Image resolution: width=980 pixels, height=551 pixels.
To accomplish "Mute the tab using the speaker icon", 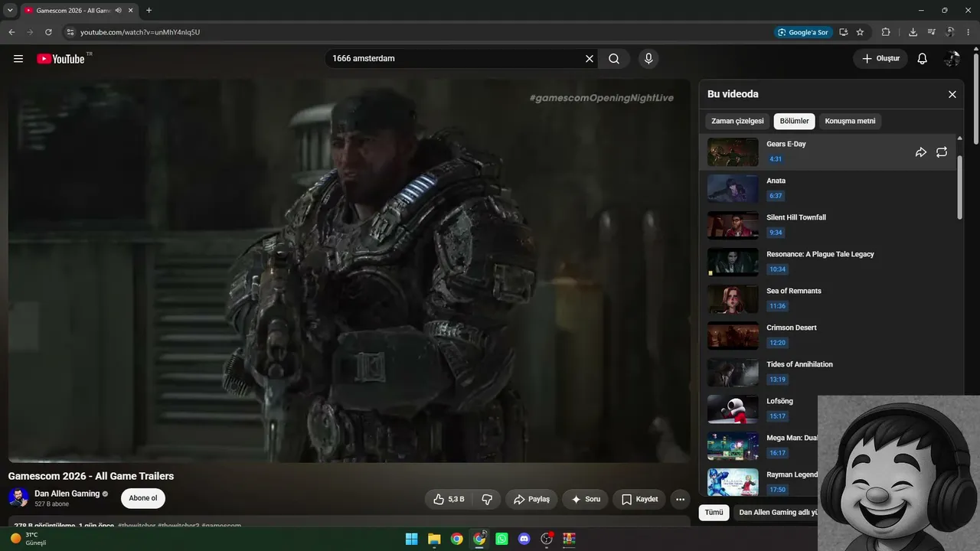I will click(x=119, y=11).
